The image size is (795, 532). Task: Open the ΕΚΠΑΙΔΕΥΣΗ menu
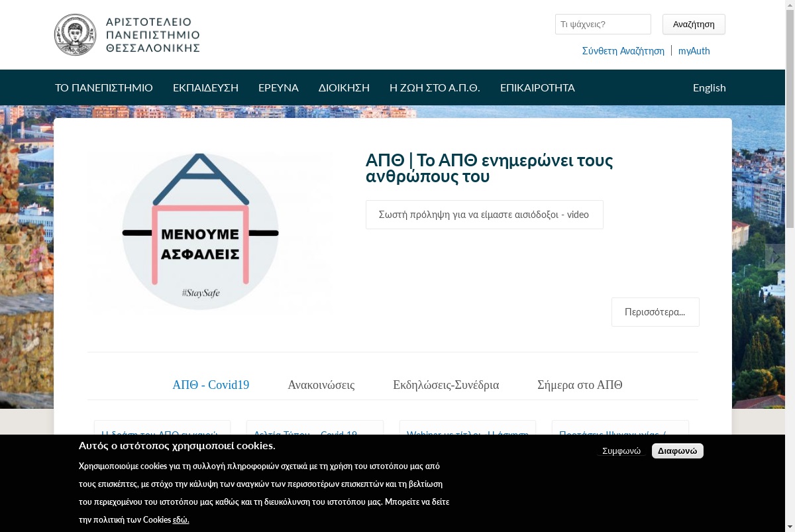[205, 87]
